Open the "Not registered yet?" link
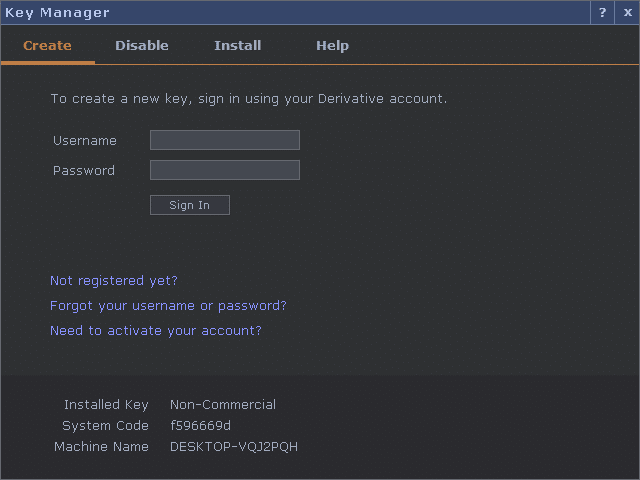The width and height of the screenshot is (640, 480). click(x=114, y=281)
